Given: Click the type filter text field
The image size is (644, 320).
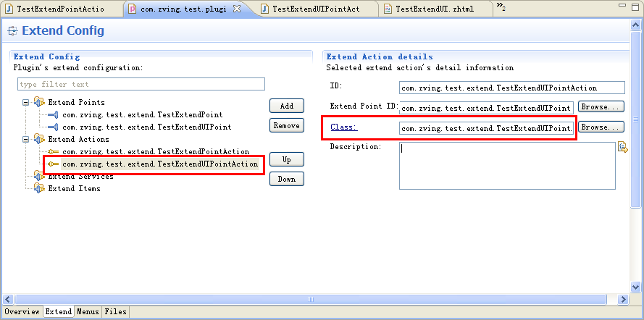Looking at the screenshot, I should coord(141,85).
